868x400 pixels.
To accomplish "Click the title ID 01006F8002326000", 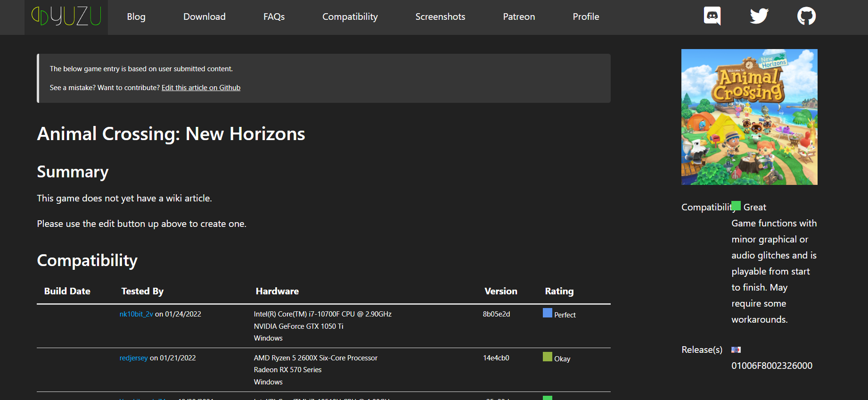I will coord(772,366).
